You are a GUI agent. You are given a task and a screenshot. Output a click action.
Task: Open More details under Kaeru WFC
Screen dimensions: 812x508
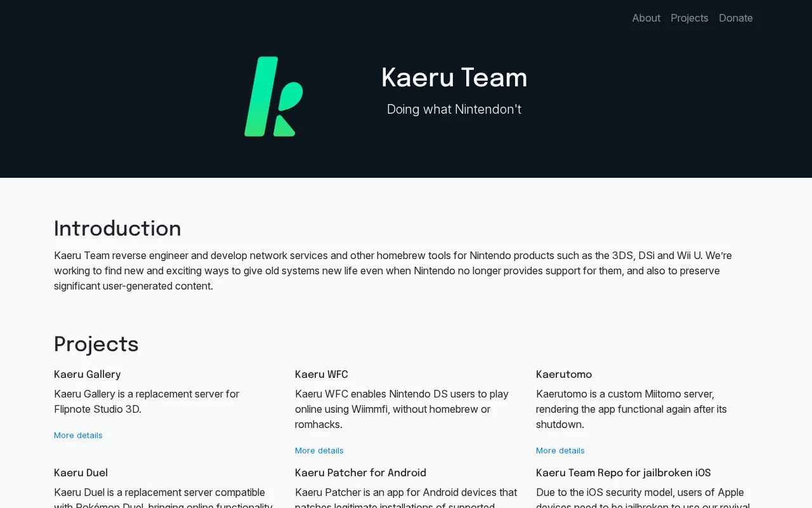click(x=319, y=450)
